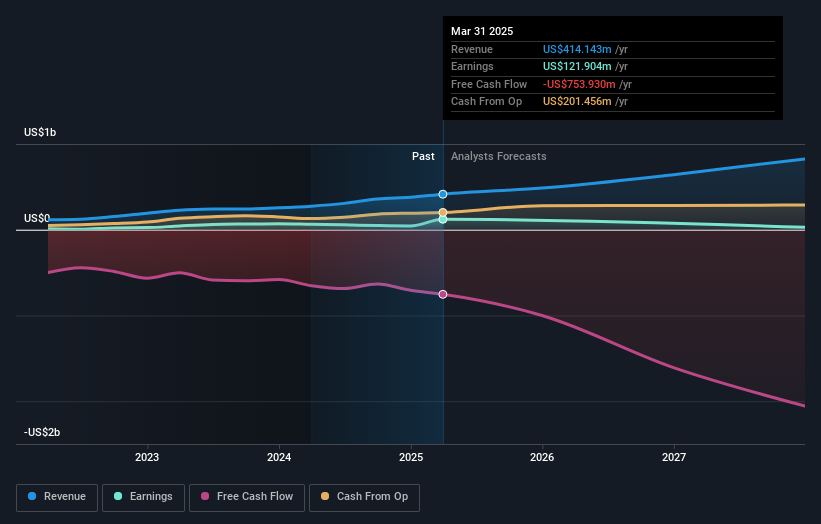Screen dimensions: 821x524
Task: Select the 2026 x-axis label
Action: [542, 457]
